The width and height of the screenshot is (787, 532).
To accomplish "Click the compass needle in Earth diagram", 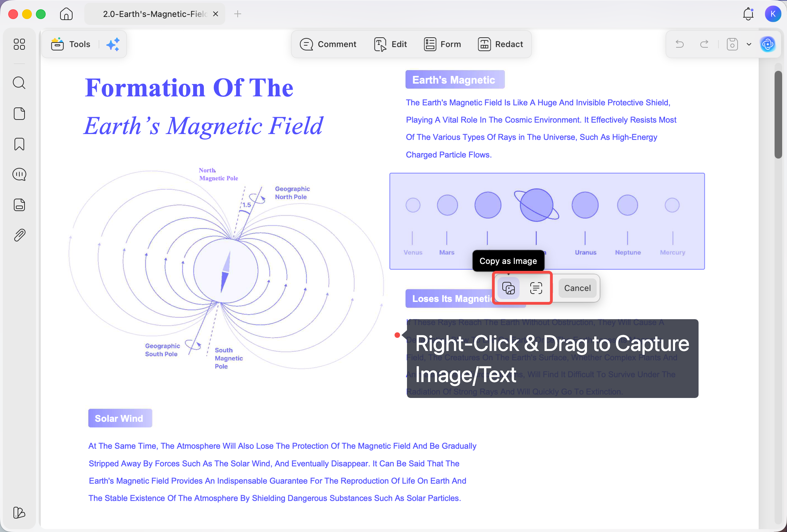I will pyautogui.click(x=226, y=272).
